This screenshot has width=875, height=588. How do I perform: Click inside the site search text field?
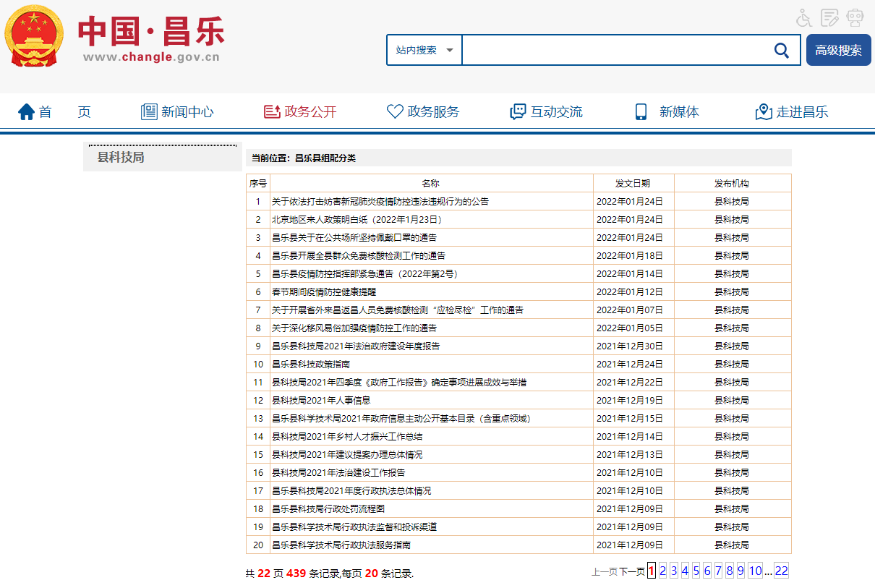615,50
